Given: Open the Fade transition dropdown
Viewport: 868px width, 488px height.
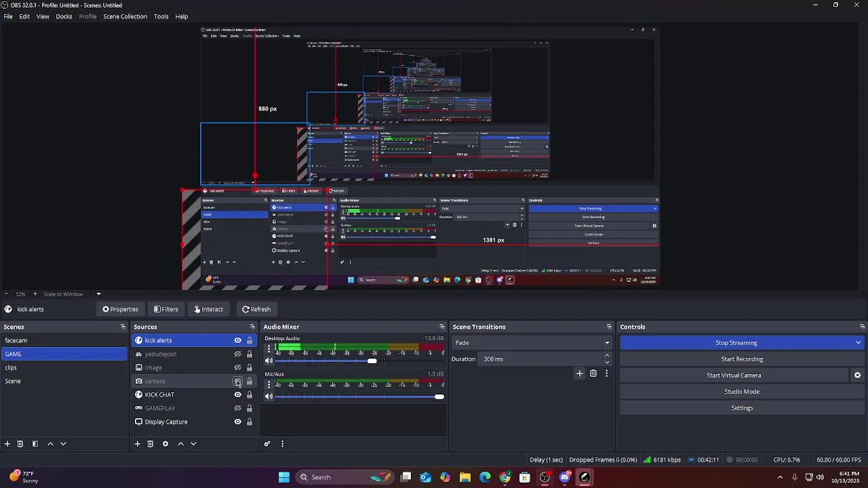Looking at the screenshot, I should point(532,343).
